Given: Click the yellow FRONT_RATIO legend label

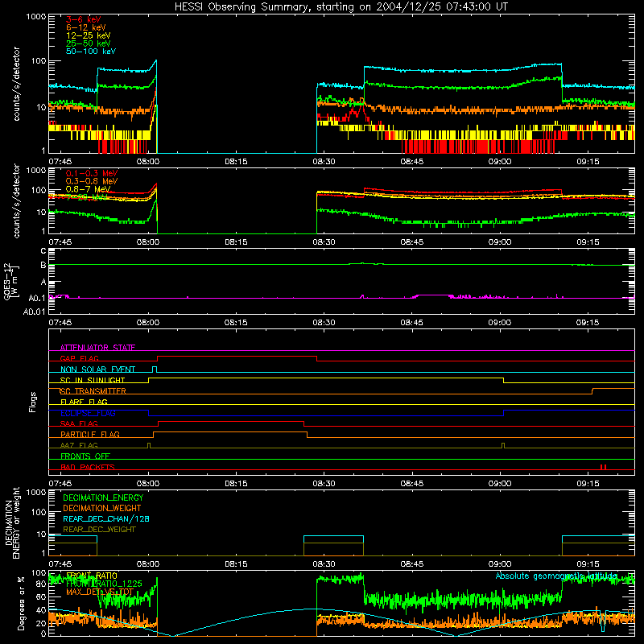Looking at the screenshot, I should 92,576.
